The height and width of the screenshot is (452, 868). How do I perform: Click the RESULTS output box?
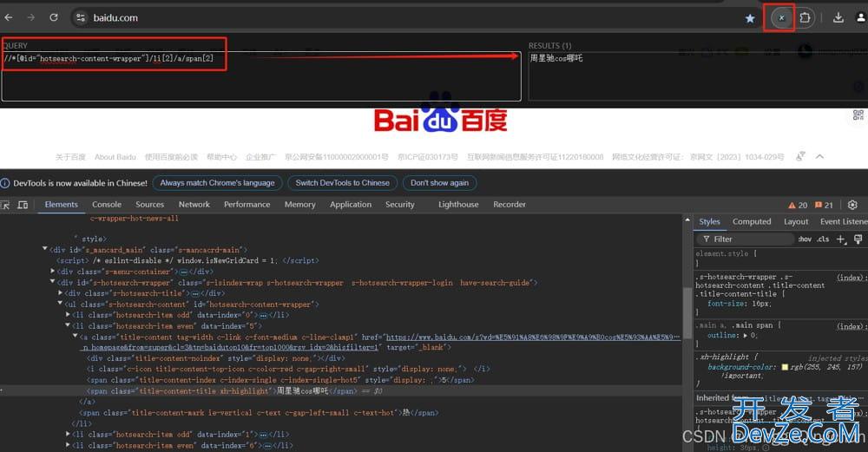pos(698,76)
